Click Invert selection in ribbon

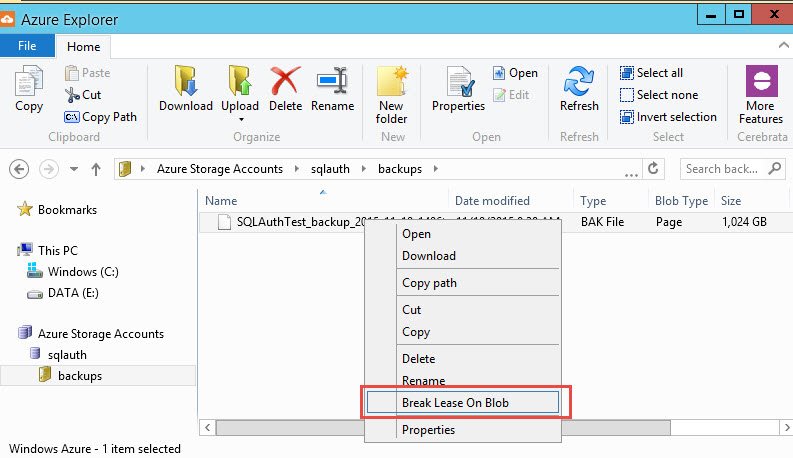click(x=668, y=117)
